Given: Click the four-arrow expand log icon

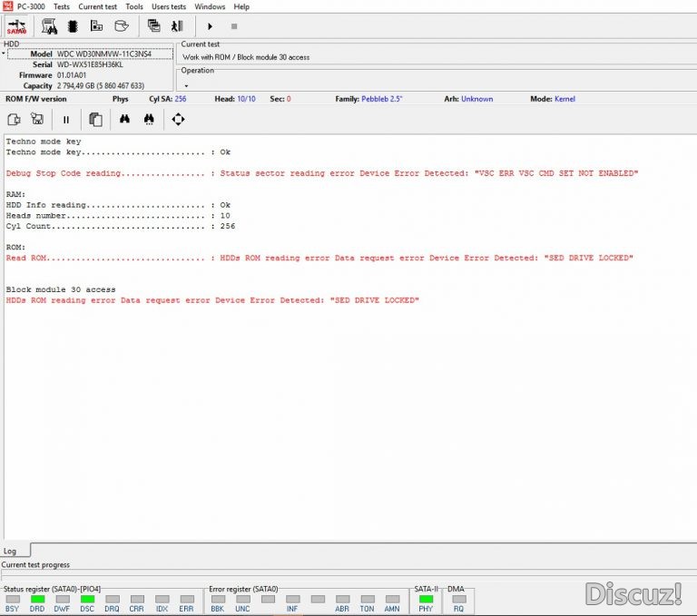Looking at the screenshot, I should click(x=178, y=119).
